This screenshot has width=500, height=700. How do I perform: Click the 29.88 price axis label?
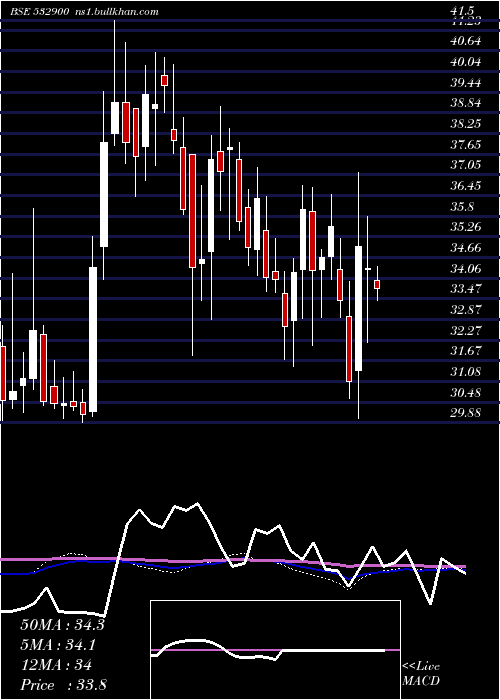[466, 413]
